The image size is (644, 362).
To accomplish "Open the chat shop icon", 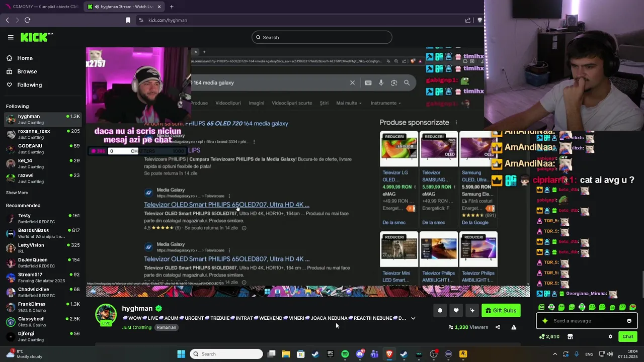I will (x=570, y=337).
